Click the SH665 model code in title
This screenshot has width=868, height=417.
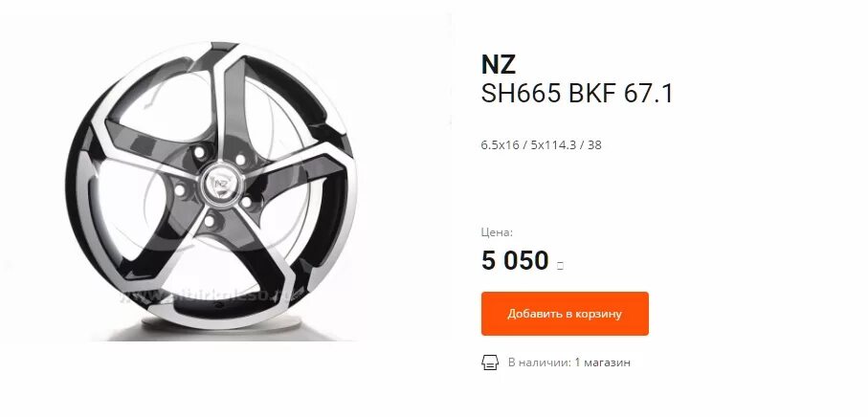[x=521, y=94]
